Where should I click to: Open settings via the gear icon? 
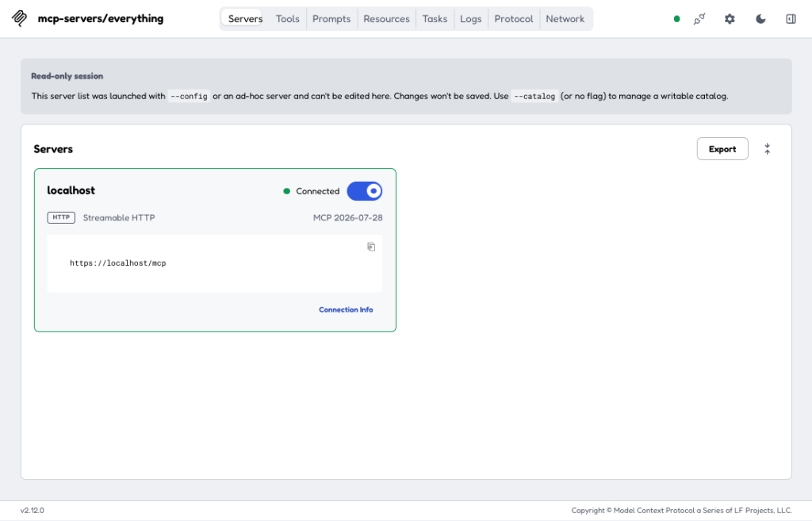[x=730, y=19]
